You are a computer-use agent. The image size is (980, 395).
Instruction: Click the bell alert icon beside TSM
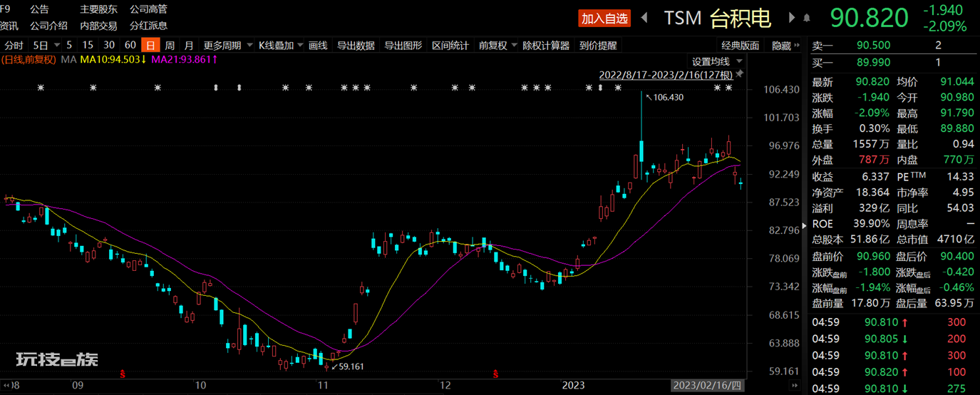(807, 18)
